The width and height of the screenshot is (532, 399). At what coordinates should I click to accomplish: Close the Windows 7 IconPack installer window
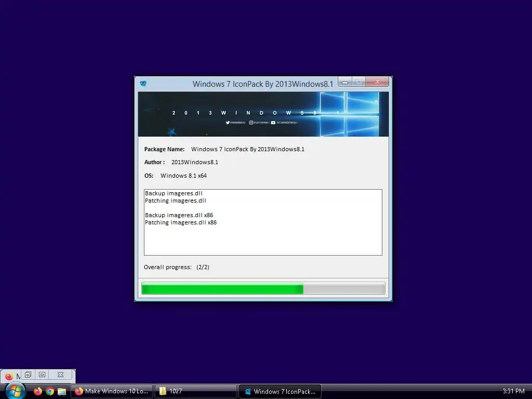(x=377, y=82)
